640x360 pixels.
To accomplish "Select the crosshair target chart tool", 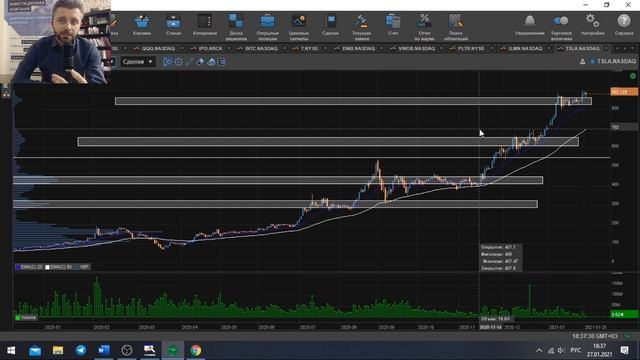I will [178, 62].
